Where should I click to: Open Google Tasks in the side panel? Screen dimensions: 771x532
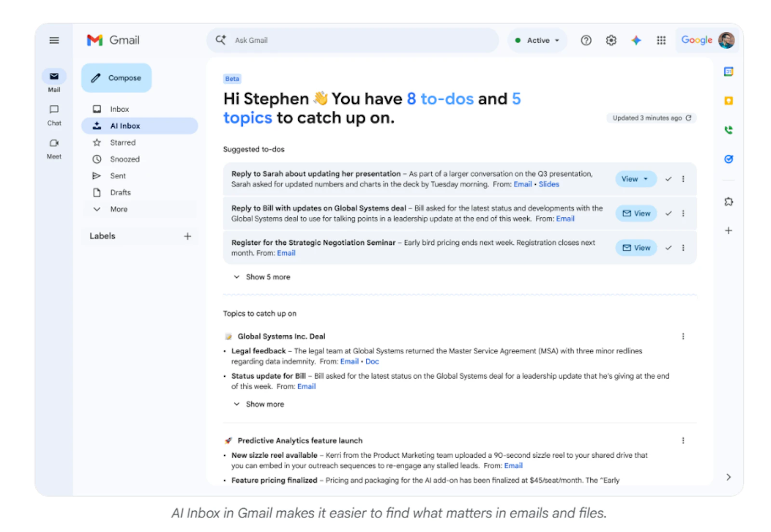[729, 159]
